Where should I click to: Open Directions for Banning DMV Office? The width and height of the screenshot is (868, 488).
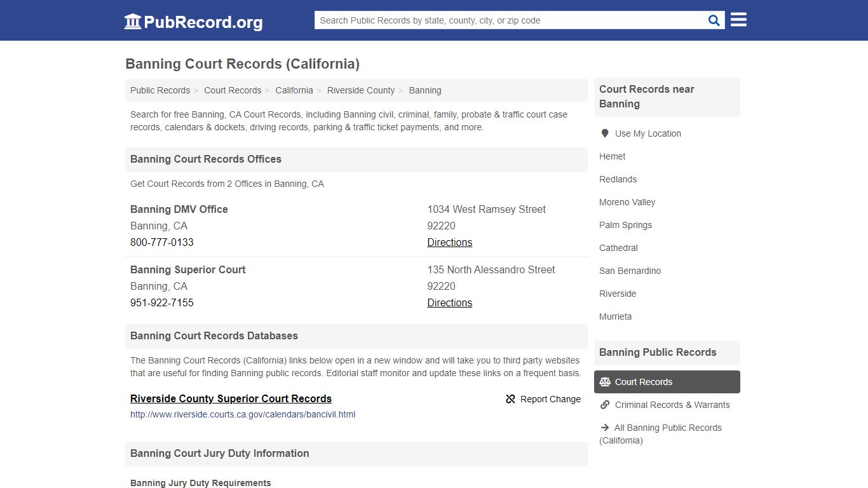pyautogui.click(x=450, y=242)
